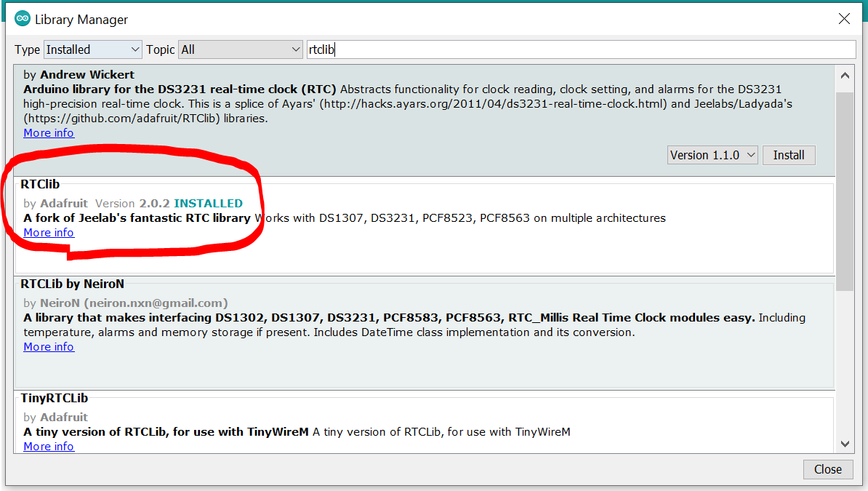Open More info link for Adafruit RTClib
The width and height of the screenshot is (868, 491).
49,233
